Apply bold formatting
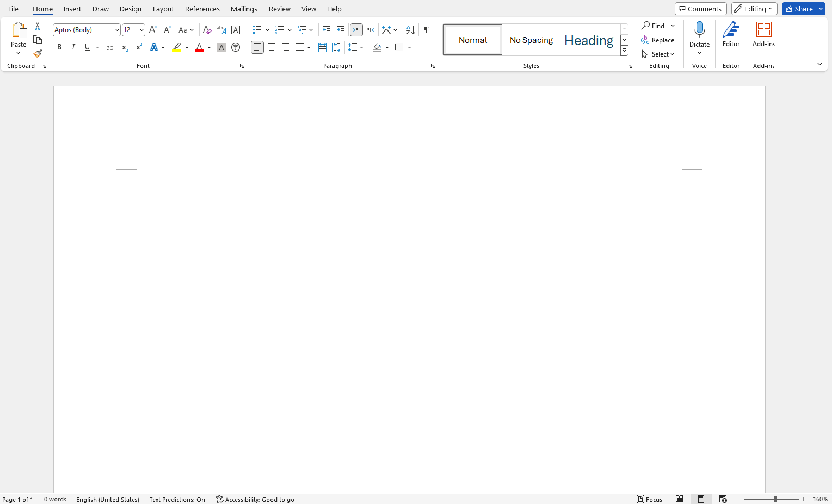 pyautogui.click(x=59, y=47)
